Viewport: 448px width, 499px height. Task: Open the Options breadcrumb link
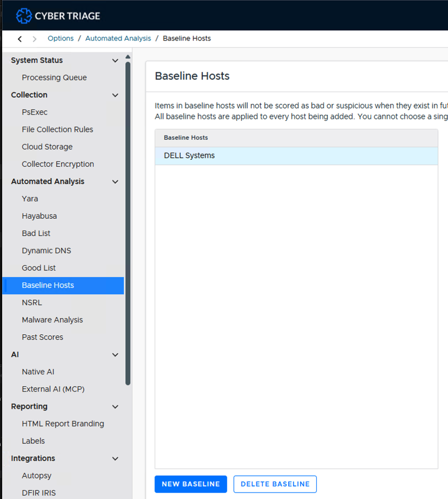click(60, 38)
